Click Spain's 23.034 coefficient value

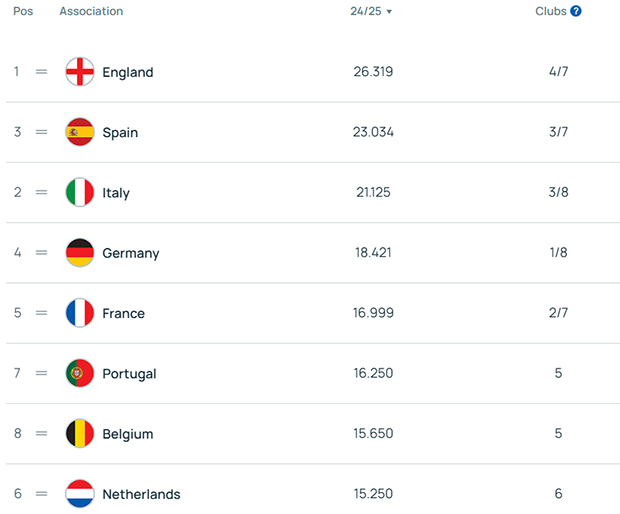click(373, 132)
